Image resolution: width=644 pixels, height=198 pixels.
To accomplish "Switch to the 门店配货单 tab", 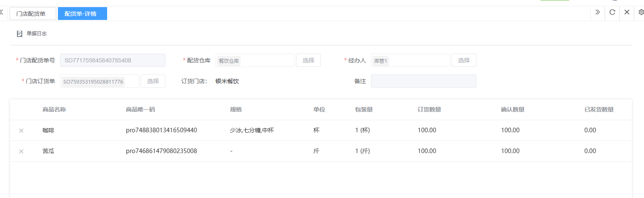I will pos(33,14).
